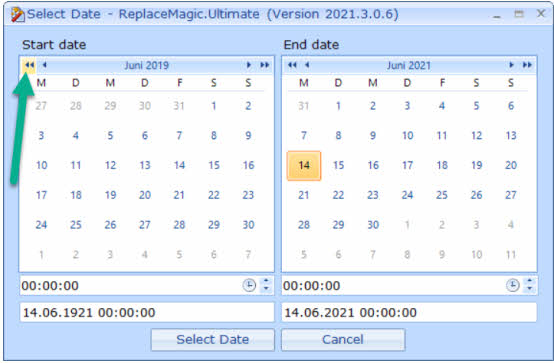Go back one year in End date calendar
The width and height of the screenshot is (554, 363).
point(292,65)
